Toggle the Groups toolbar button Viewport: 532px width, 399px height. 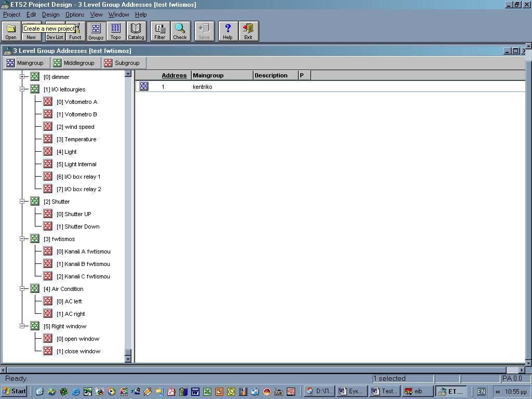[x=96, y=31]
